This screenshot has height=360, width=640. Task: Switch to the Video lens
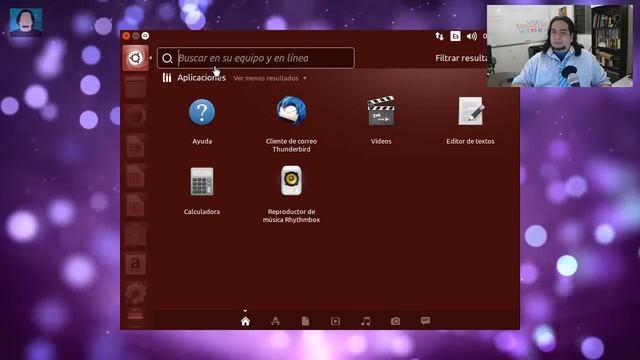[x=335, y=321]
